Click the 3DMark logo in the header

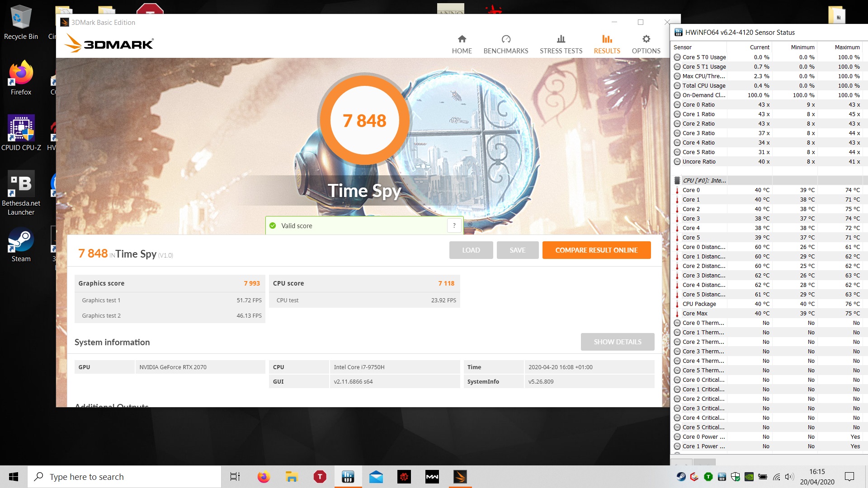[x=109, y=43]
